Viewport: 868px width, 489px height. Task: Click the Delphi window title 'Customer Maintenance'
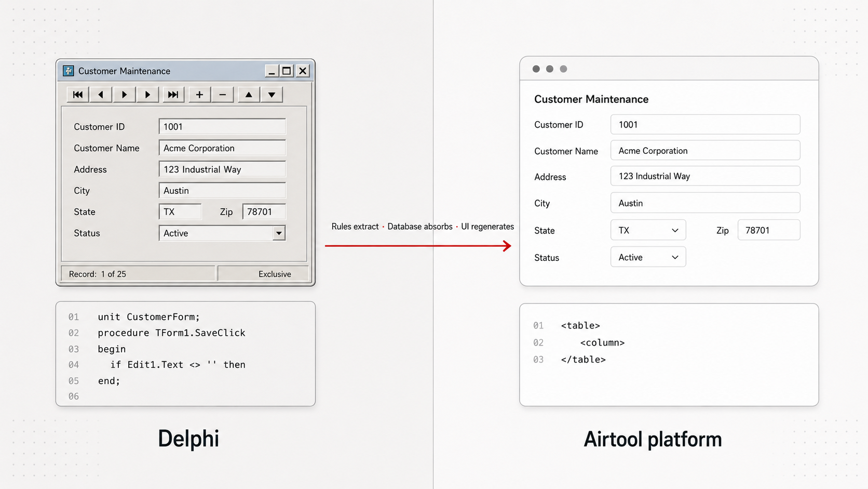124,71
